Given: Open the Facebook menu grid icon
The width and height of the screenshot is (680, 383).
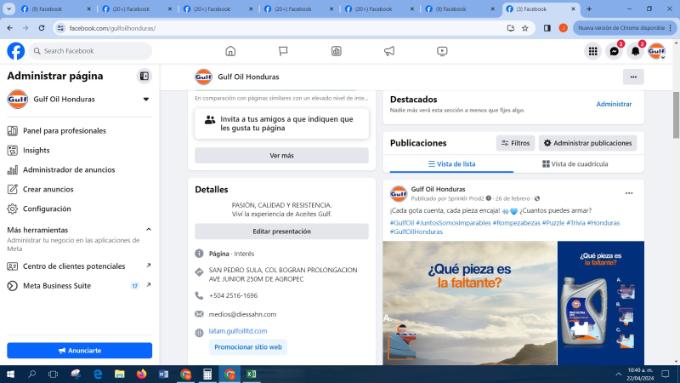Looking at the screenshot, I should (x=593, y=51).
